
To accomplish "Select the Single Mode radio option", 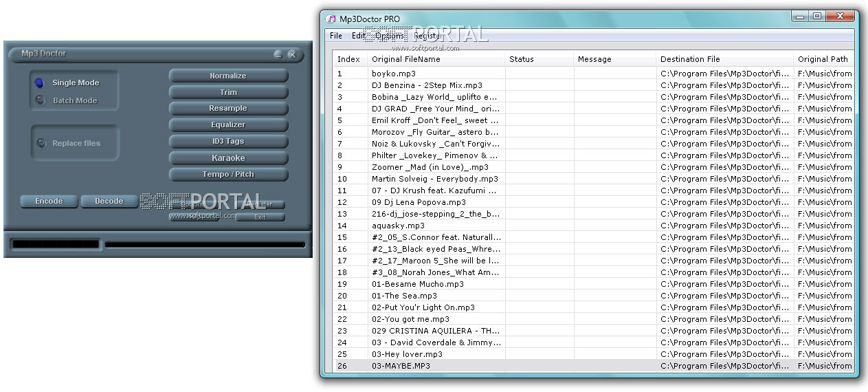I will click(39, 83).
